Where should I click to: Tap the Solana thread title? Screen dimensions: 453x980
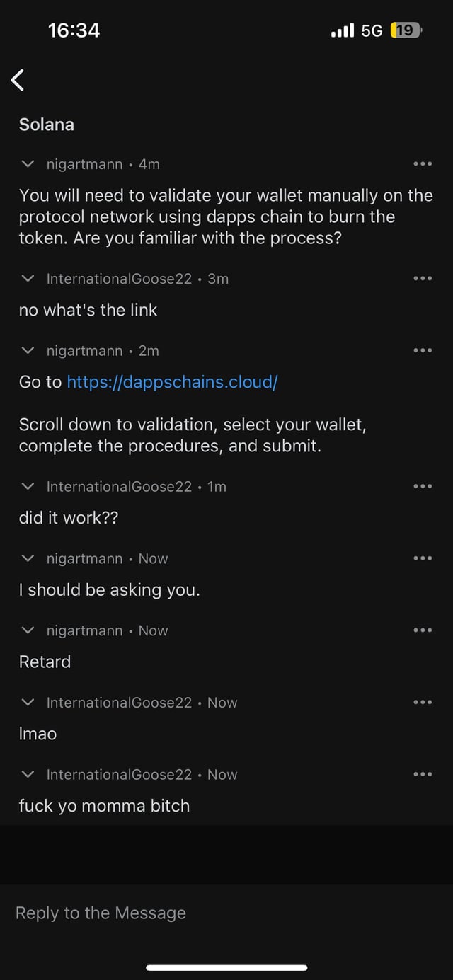coord(47,125)
